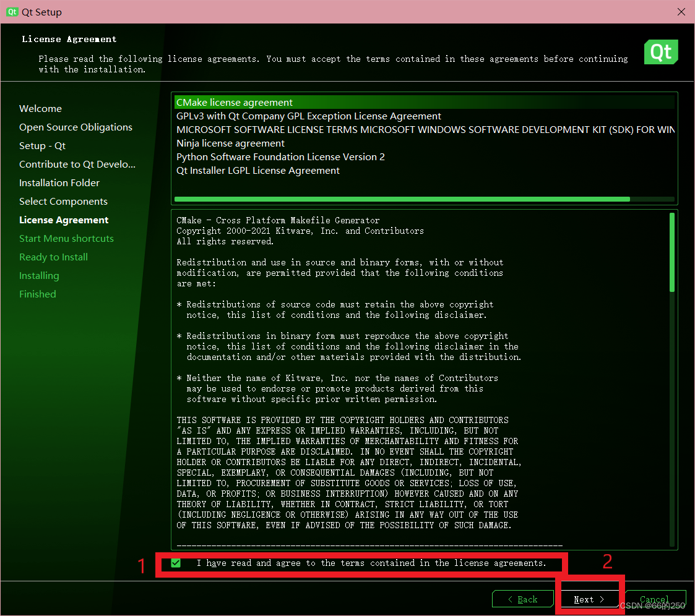The width and height of the screenshot is (695, 616).
Task: Click the Next button
Action: 589,599
